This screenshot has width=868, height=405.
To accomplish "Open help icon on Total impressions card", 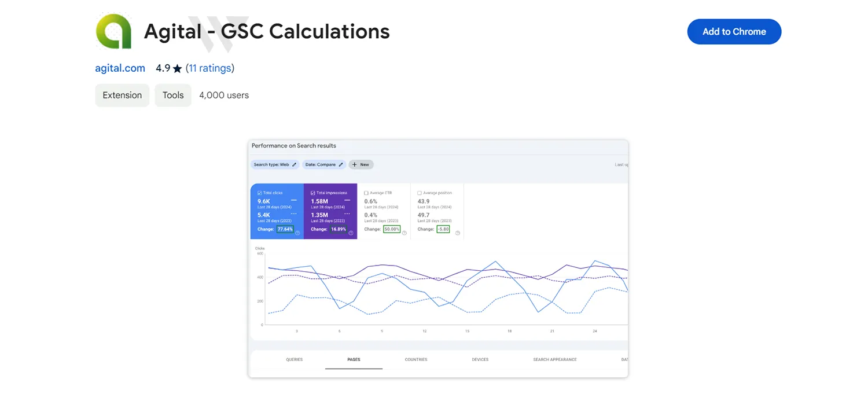I will 351,233.
